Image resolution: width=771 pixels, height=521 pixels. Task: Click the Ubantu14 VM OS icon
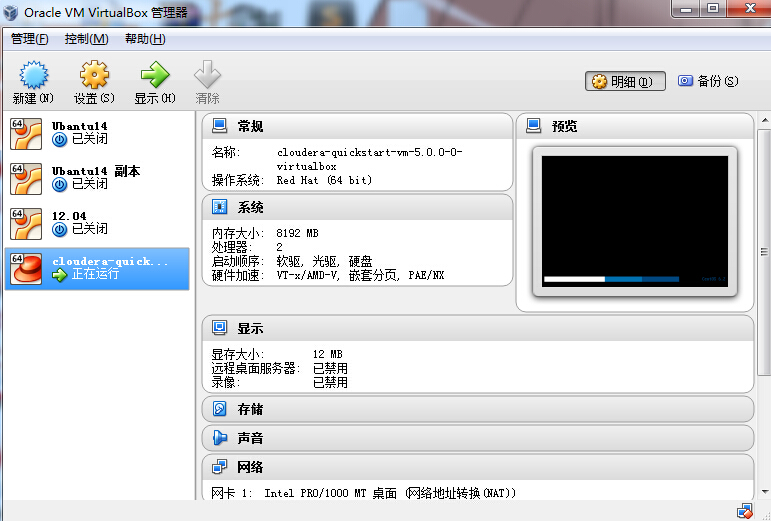click(26, 134)
